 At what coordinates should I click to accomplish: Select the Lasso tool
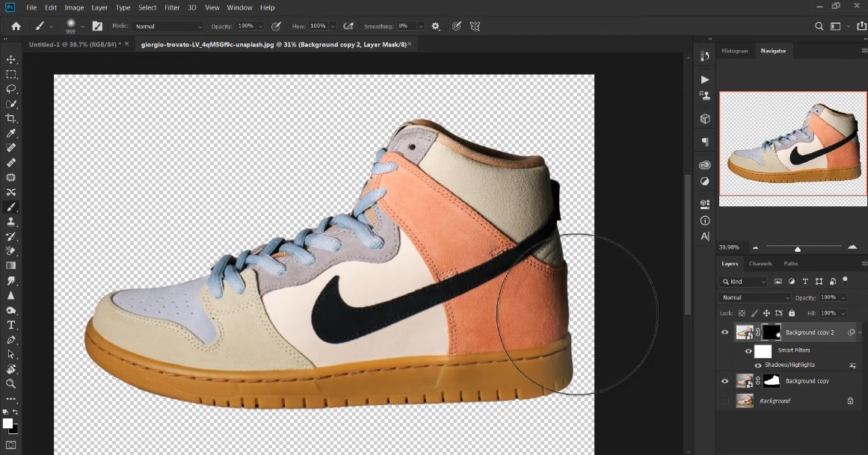11,89
